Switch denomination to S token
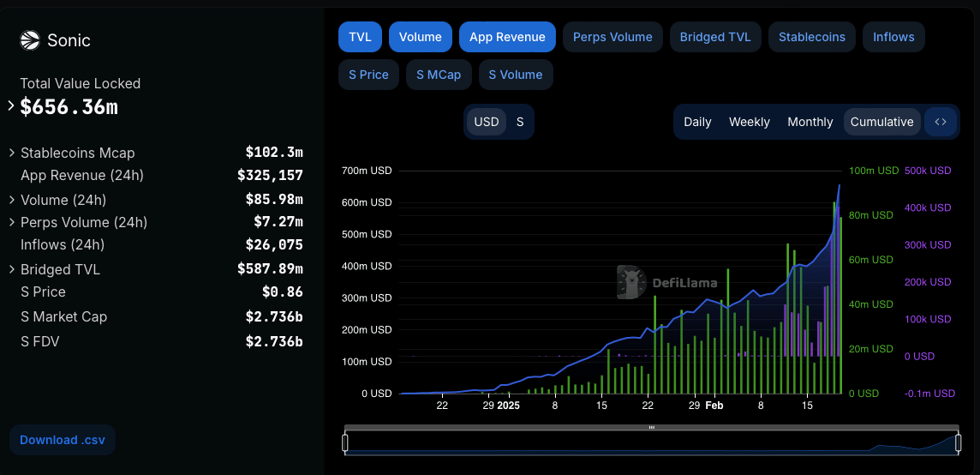980x475 pixels. (520, 122)
